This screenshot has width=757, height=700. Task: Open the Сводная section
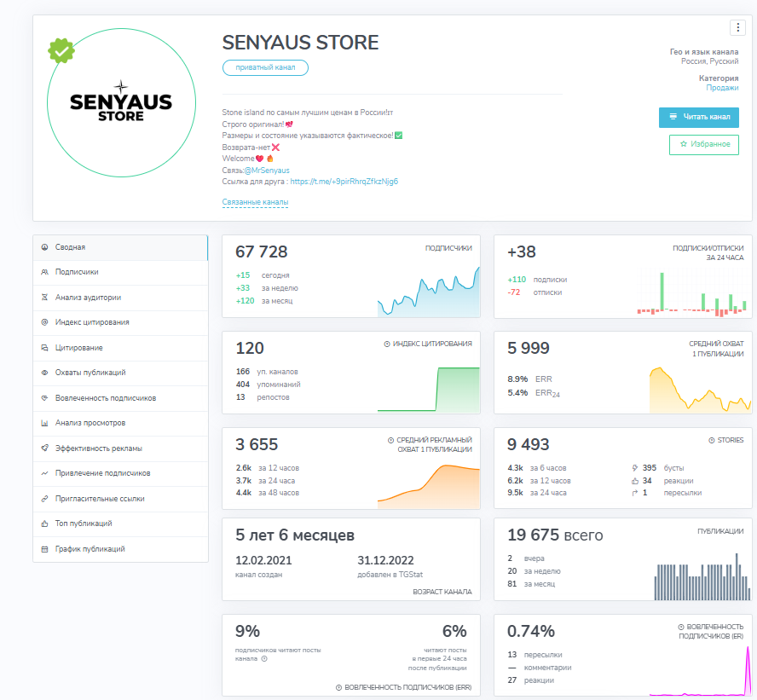[120, 247]
